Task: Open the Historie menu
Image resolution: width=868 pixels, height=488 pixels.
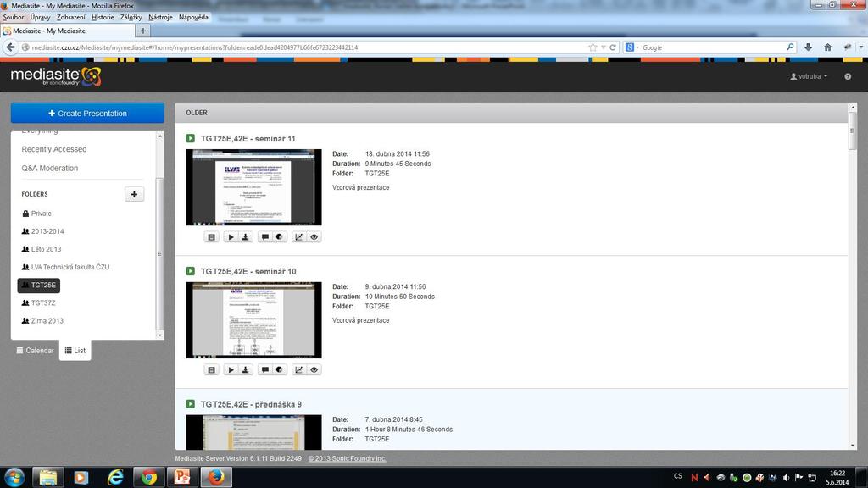Action: coord(103,17)
